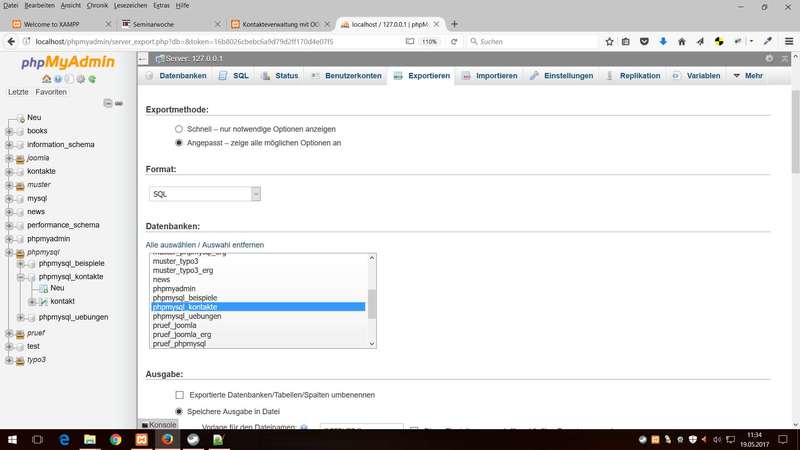The width and height of the screenshot is (800, 450).
Task: Reload the current page
Action: coord(454,41)
